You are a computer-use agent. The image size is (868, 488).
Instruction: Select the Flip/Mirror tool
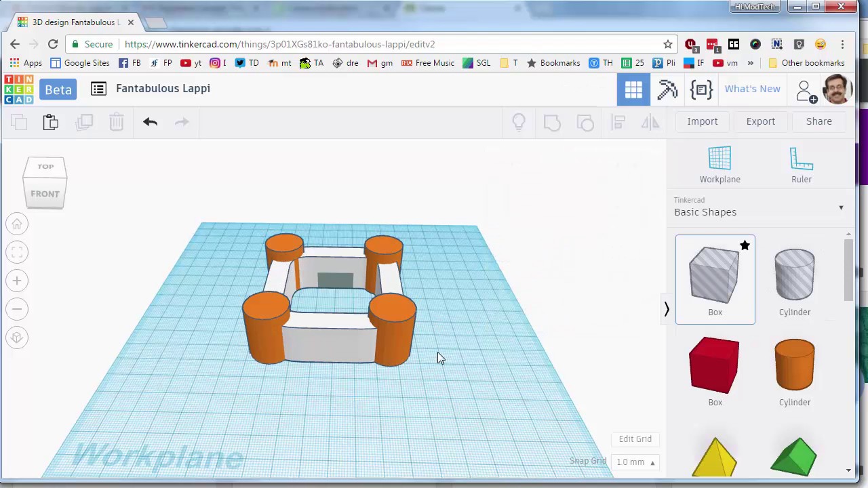[x=650, y=122]
